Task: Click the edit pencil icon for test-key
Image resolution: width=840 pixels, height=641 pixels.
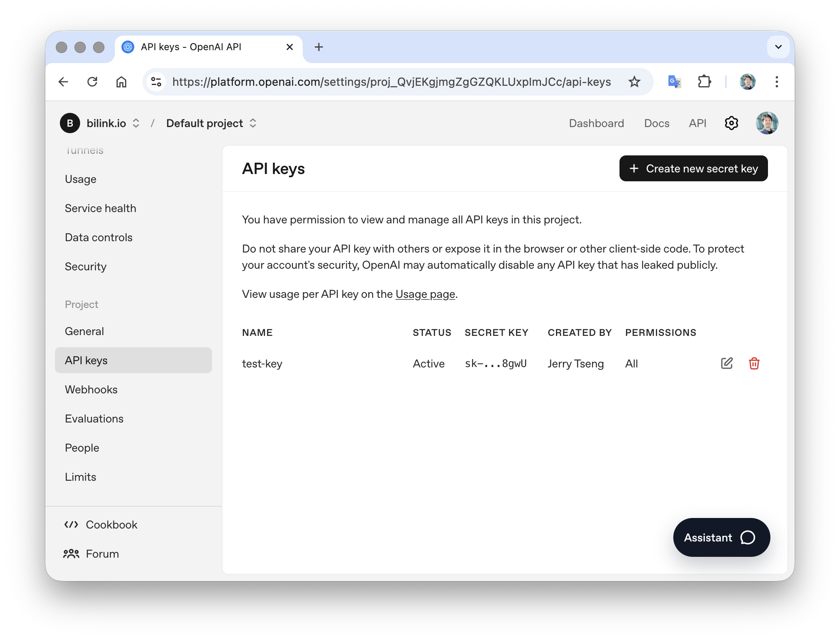Action: pyautogui.click(x=727, y=363)
